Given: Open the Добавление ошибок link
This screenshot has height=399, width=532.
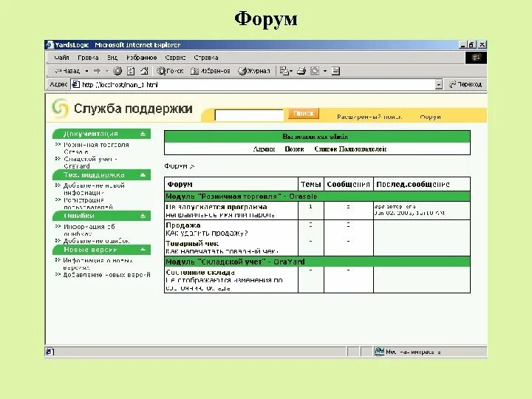Looking at the screenshot, I should click(96, 241).
